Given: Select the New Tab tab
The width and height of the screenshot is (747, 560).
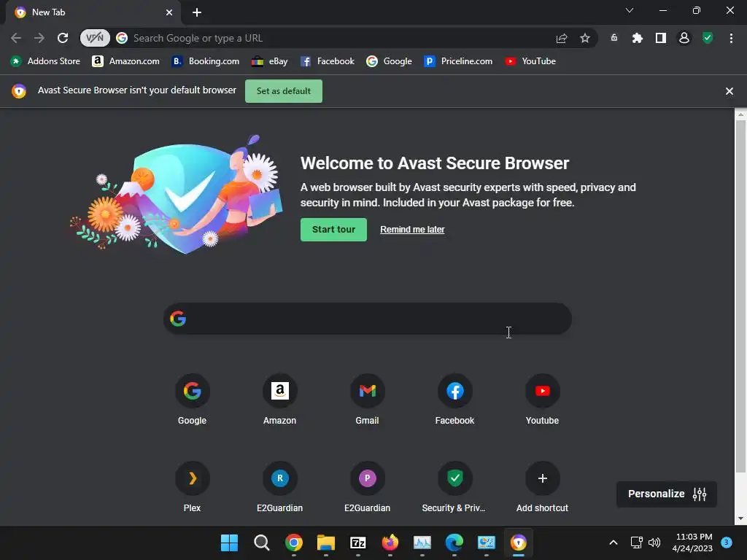Looking at the screenshot, I should coord(93,12).
